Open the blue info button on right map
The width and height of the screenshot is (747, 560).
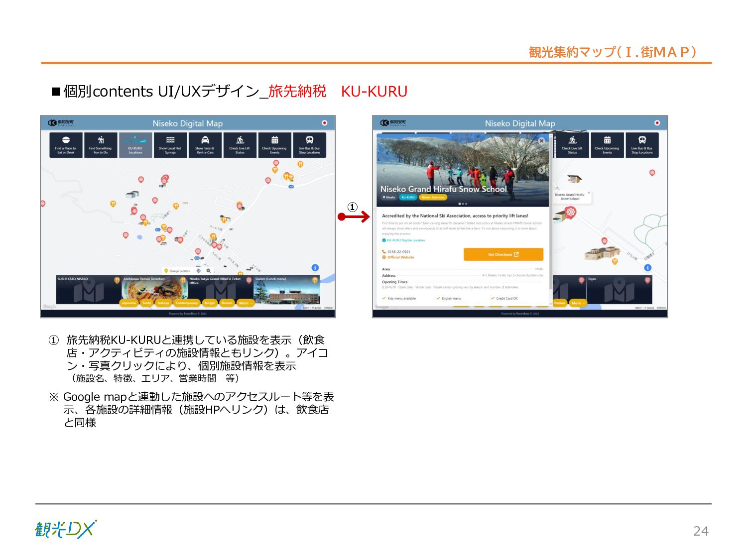[x=648, y=268]
